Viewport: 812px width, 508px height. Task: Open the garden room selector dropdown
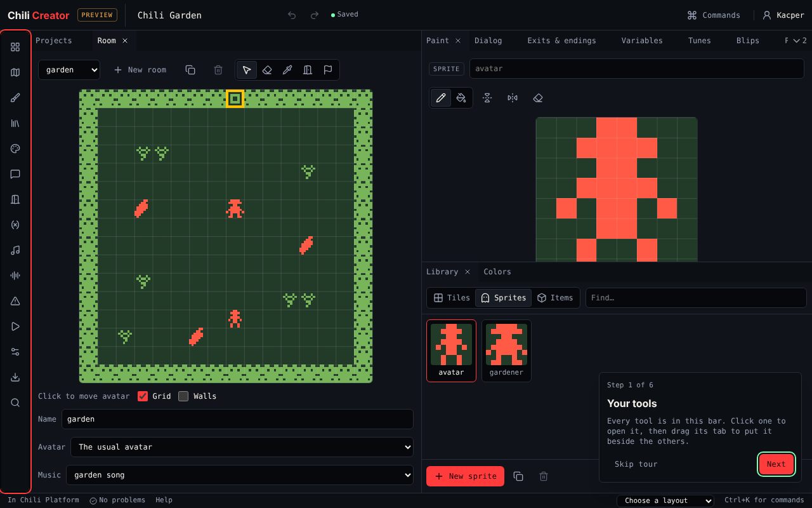click(69, 70)
